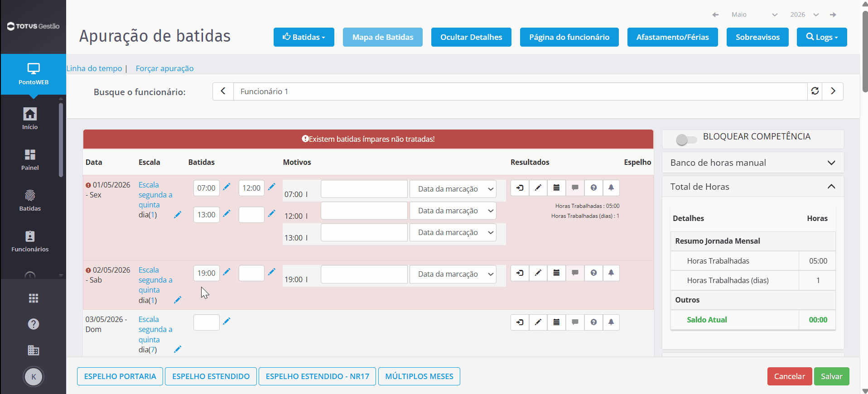868x394 pixels.
Task: Click Totus Gestão logo
Action: click(x=33, y=26)
